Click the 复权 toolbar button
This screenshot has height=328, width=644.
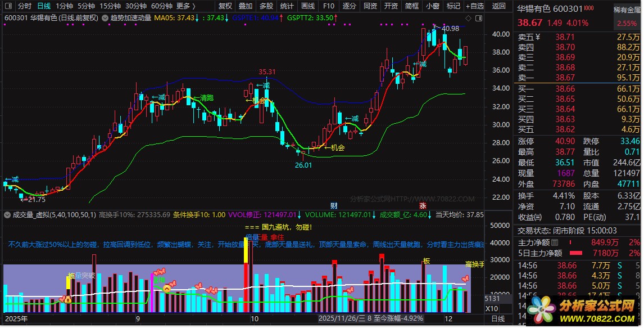pyautogui.click(x=225, y=6)
